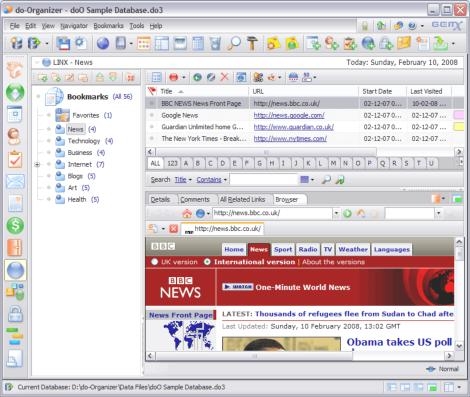Viewport: 470px width, 397px height.
Task: Open the Contains search condition dropdown
Action: click(211, 180)
